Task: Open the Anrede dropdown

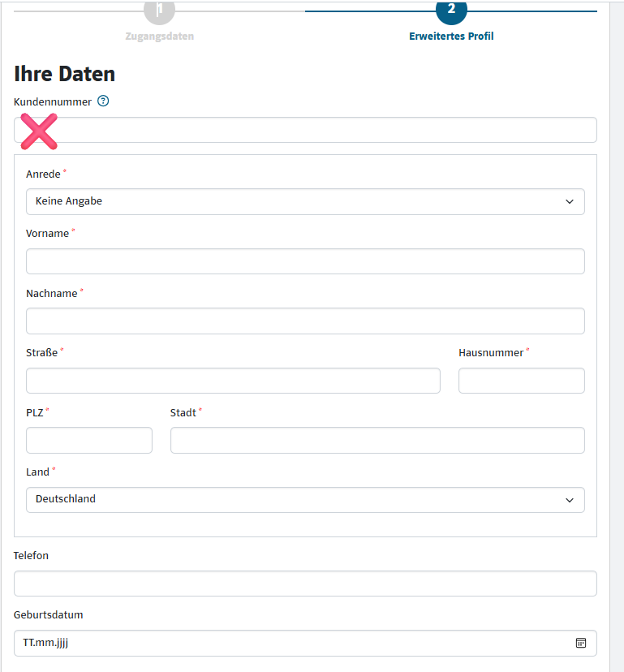Action: coord(305,201)
